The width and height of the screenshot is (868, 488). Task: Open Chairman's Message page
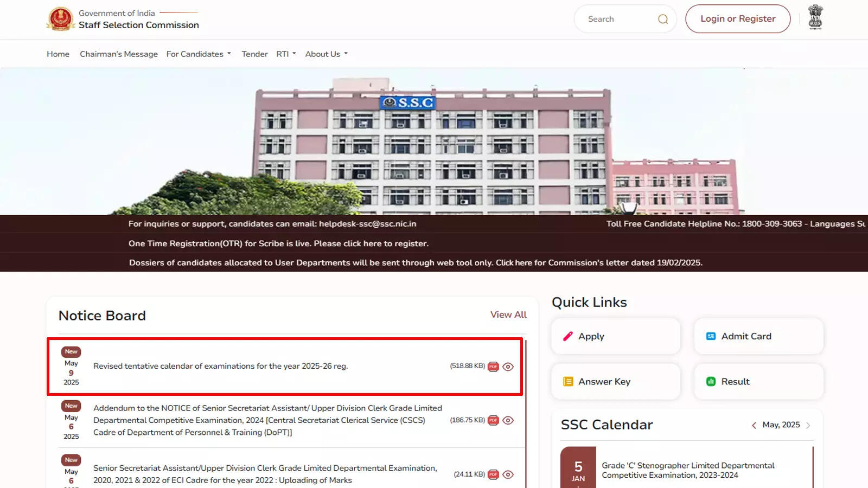(x=119, y=54)
